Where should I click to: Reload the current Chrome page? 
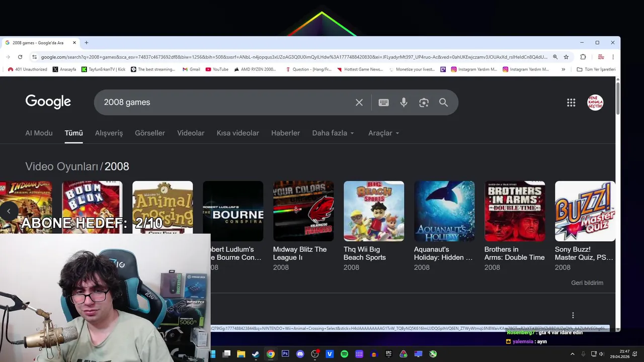click(20, 57)
